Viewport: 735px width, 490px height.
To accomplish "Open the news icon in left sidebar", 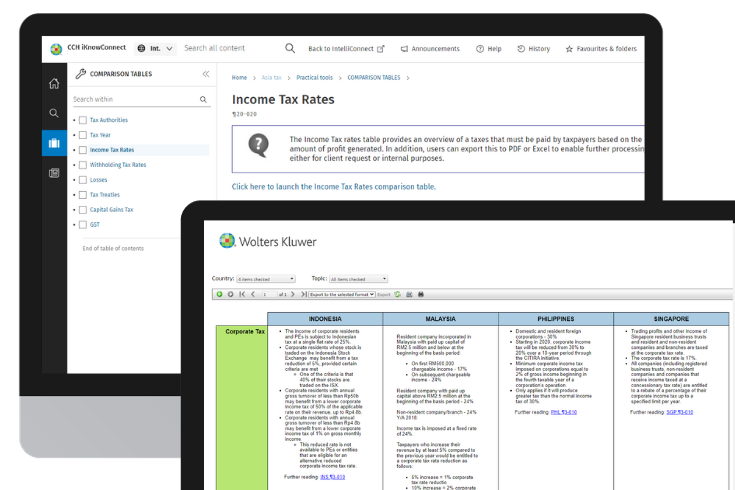I will (54, 173).
